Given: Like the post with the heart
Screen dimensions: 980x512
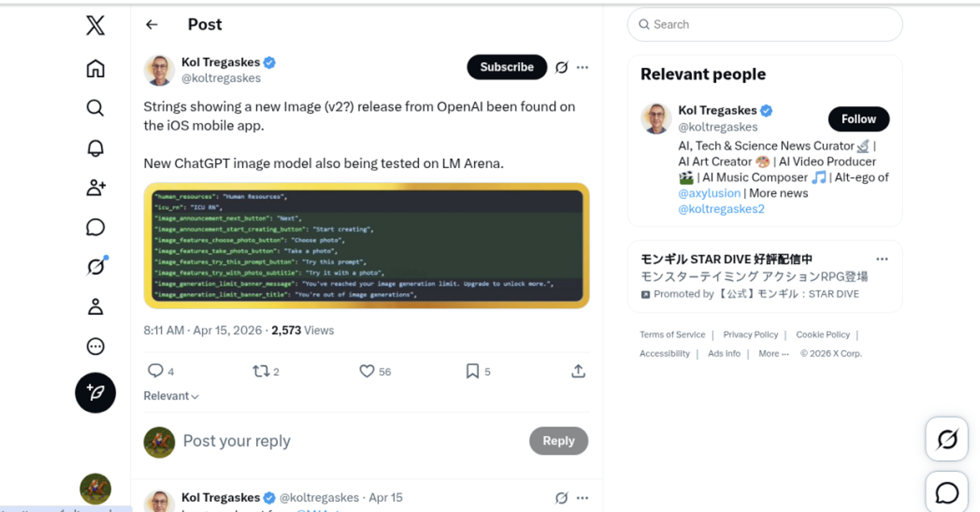Looking at the screenshot, I should [x=367, y=371].
